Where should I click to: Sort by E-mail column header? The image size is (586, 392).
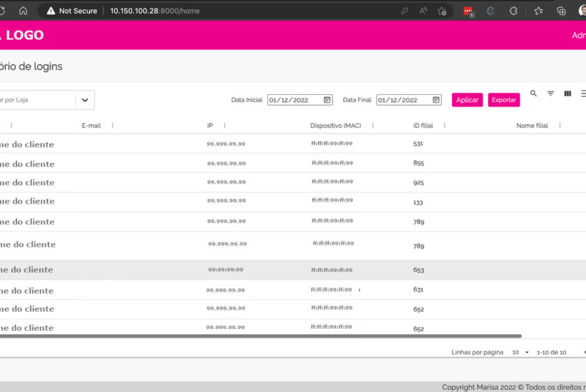91,126
